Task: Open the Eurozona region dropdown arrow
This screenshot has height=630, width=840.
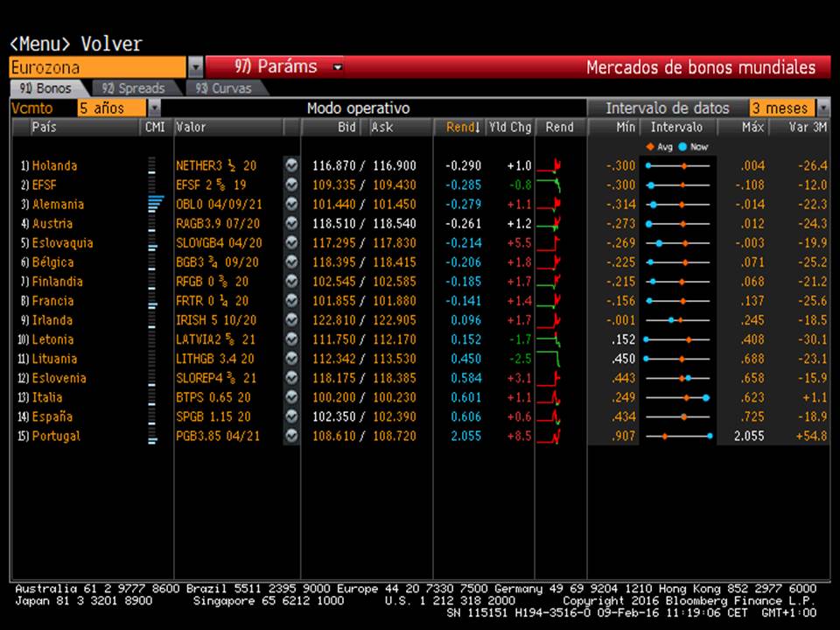Action: tap(195, 67)
